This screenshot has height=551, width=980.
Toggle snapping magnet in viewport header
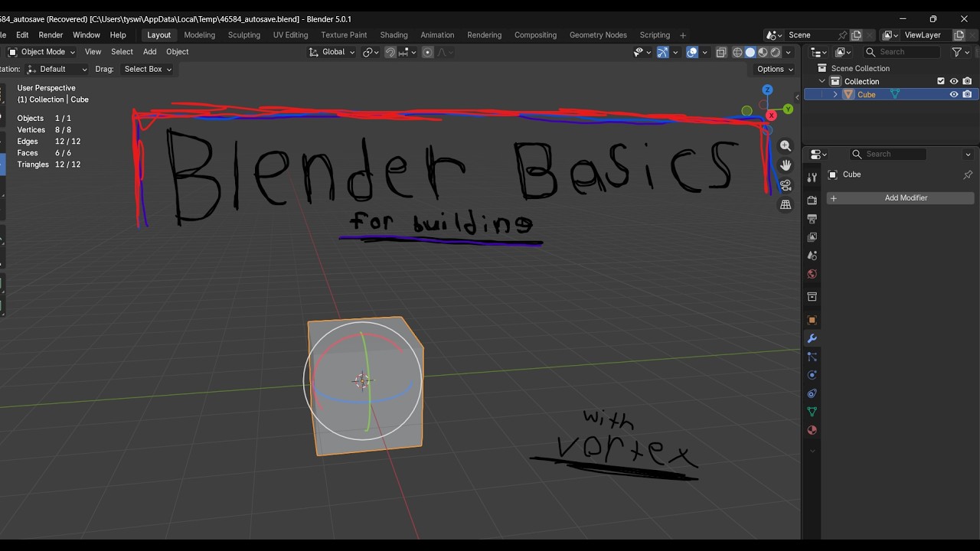click(390, 52)
